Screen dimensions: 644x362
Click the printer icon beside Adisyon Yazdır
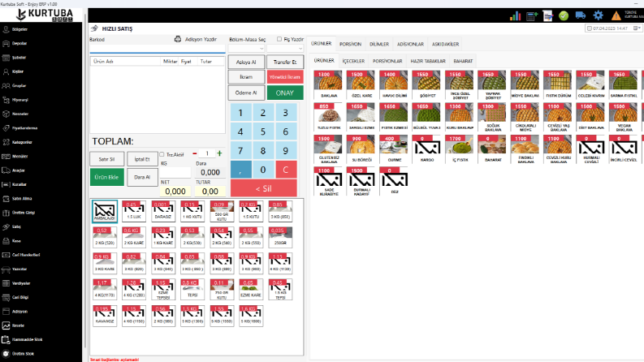[x=177, y=39]
